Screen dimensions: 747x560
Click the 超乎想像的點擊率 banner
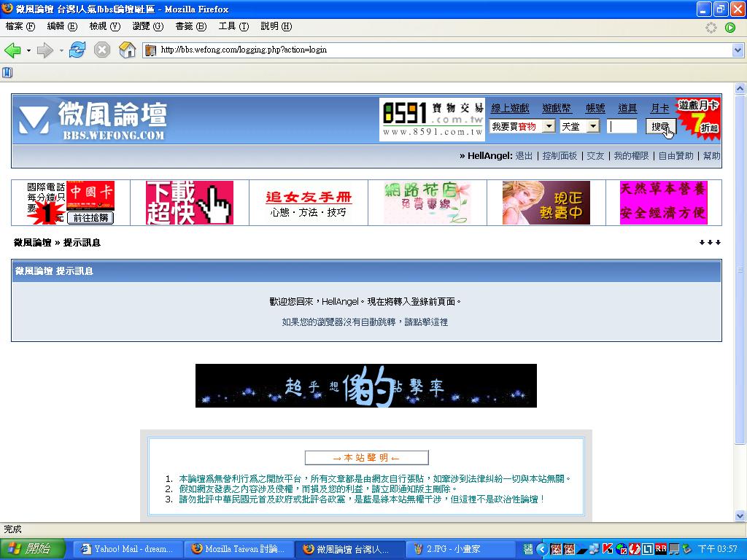tap(366, 386)
